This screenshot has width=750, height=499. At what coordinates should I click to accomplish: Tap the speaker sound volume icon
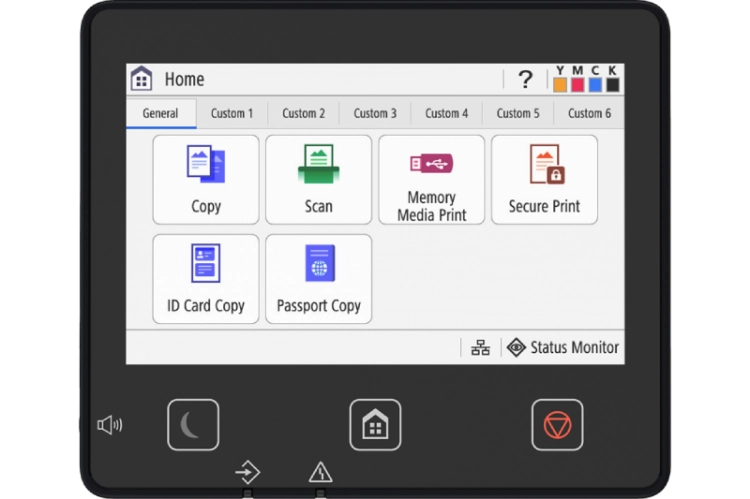110,425
